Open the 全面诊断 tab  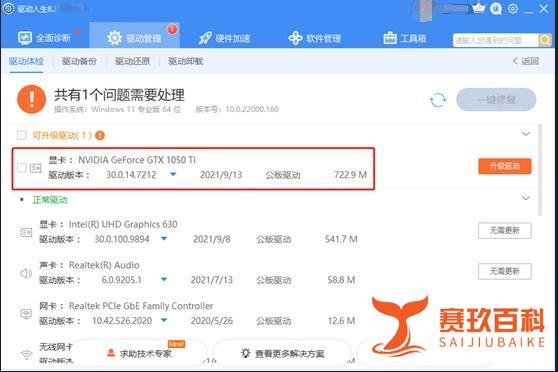(44, 38)
